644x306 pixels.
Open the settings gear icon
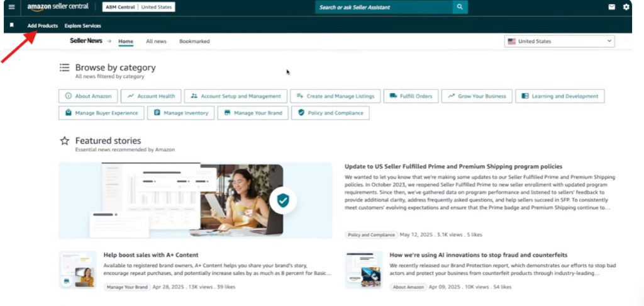pos(626,7)
